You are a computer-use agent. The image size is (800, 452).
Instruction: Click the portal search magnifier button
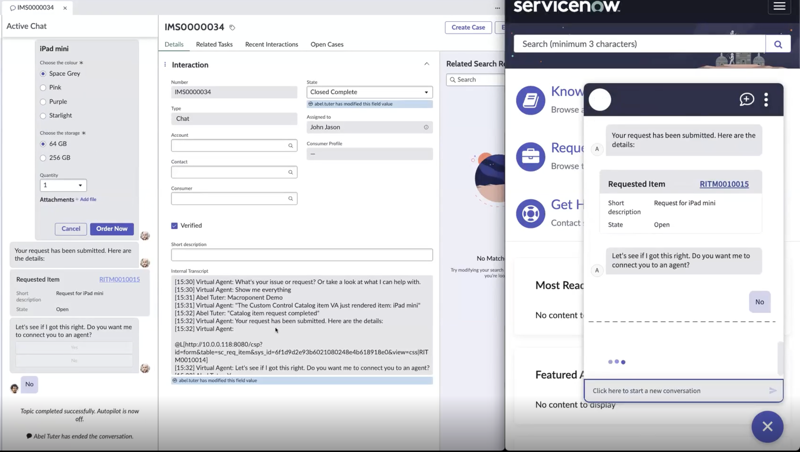coord(778,44)
